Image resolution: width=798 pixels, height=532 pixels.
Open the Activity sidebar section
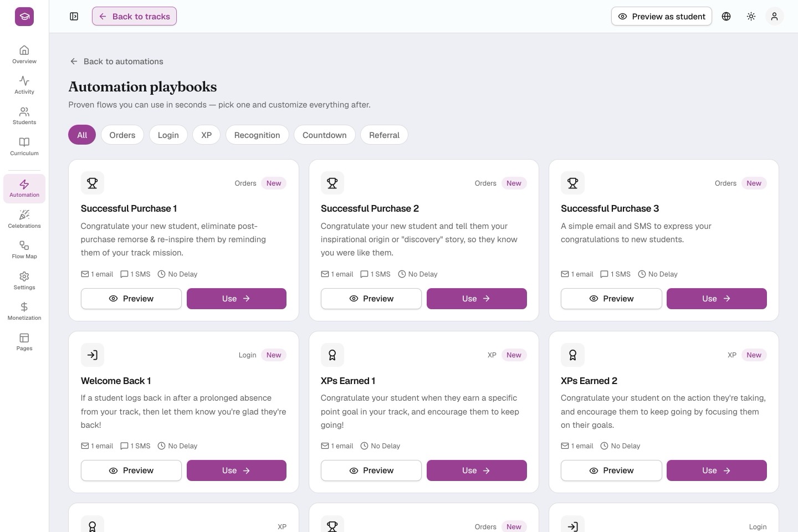point(24,85)
